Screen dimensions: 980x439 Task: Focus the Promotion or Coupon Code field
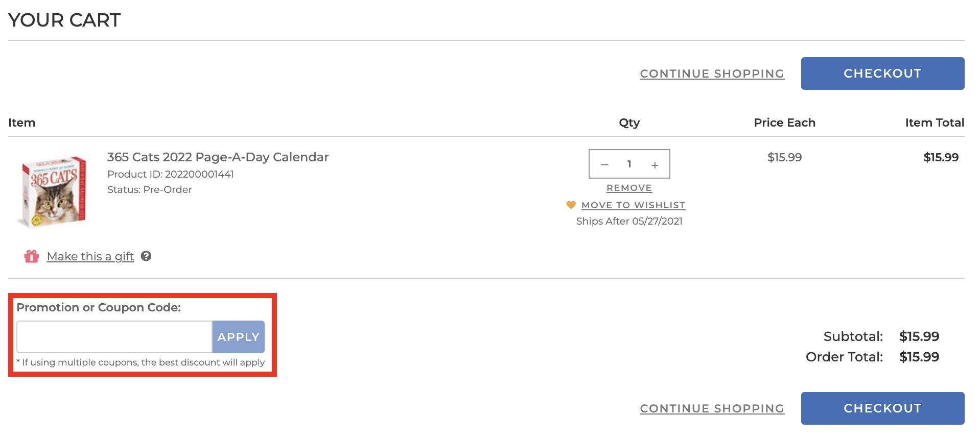coord(114,337)
